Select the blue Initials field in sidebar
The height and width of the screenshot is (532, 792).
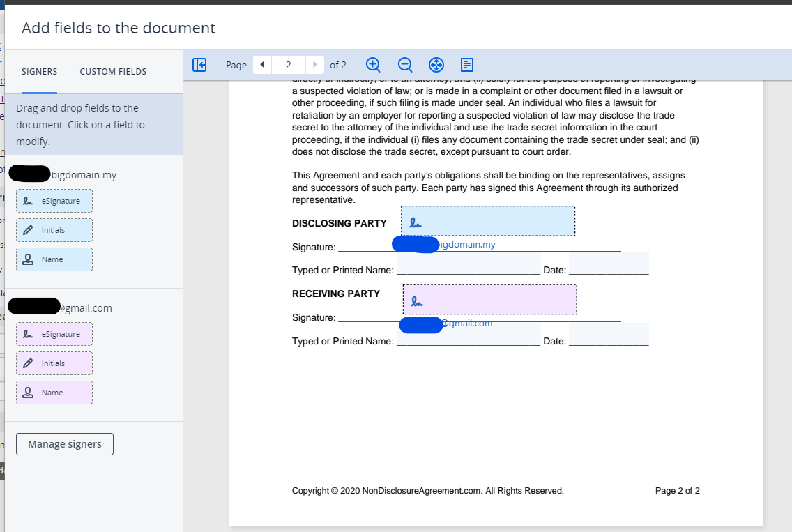pyautogui.click(x=54, y=230)
